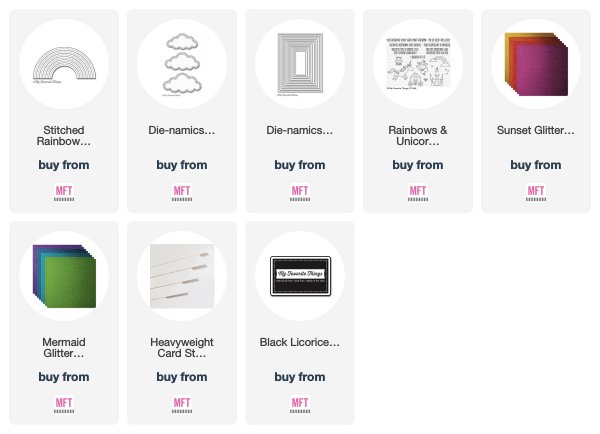600x434 pixels.
Task: Click the MFT logo under rectangle Die-namics
Action: point(300,193)
